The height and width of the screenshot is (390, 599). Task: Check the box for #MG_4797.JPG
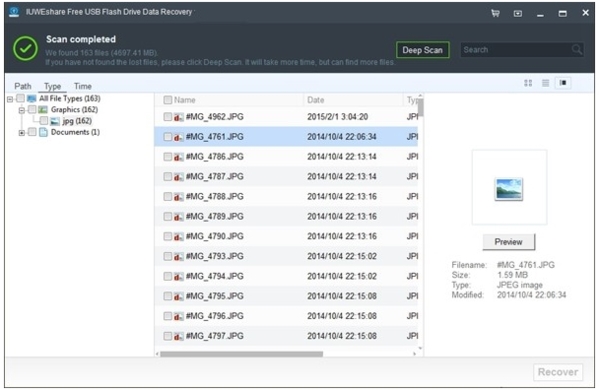pyautogui.click(x=167, y=336)
